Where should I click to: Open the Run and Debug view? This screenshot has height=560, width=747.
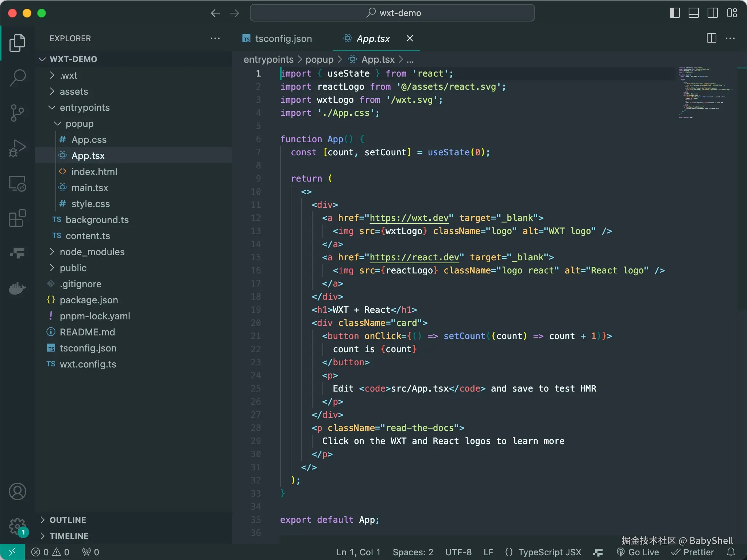click(17, 148)
